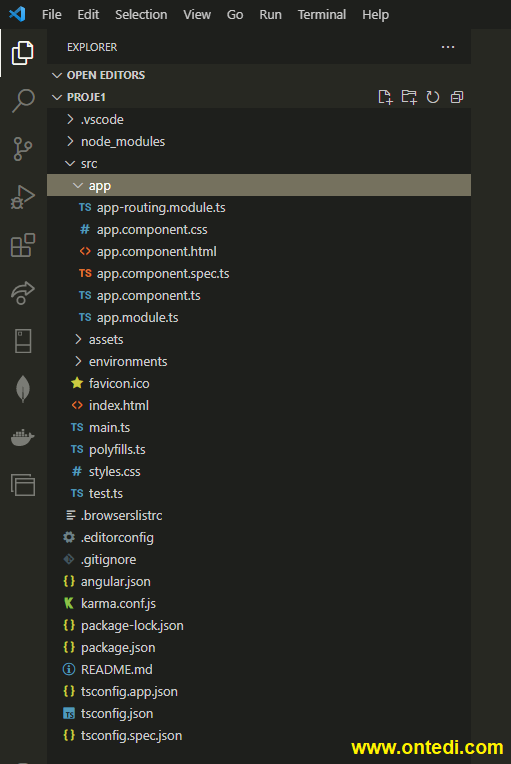511x764 pixels.
Task: Open the Docker whale icon
Action: coord(22,437)
